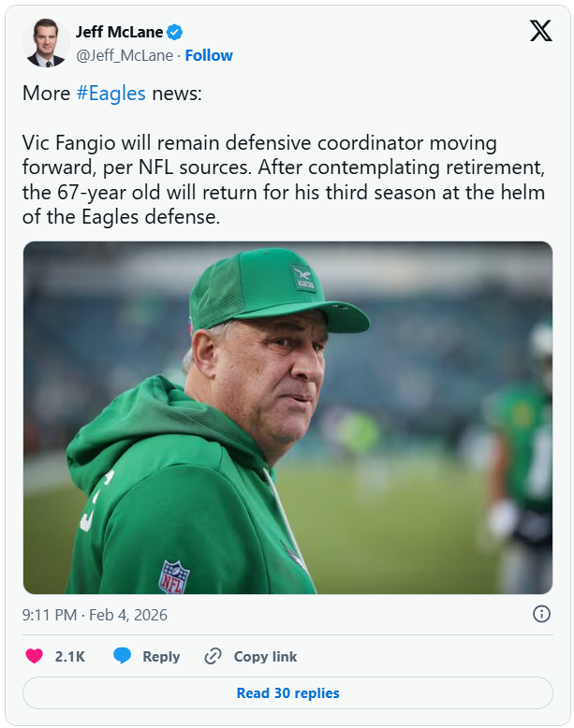The image size is (574, 728).
Task: Click the blue reply speech bubble icon
Action: pos(122,656)
